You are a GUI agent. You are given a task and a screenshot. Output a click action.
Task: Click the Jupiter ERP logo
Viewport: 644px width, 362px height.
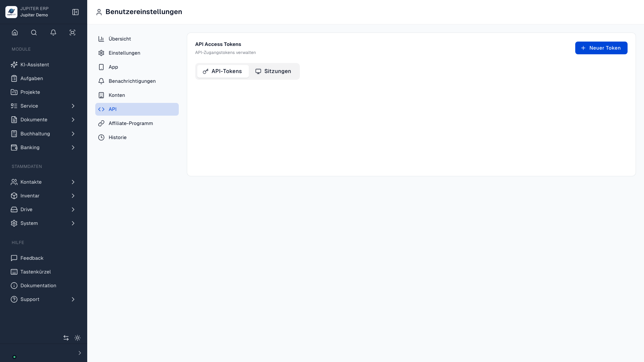[x=11, y=12]
